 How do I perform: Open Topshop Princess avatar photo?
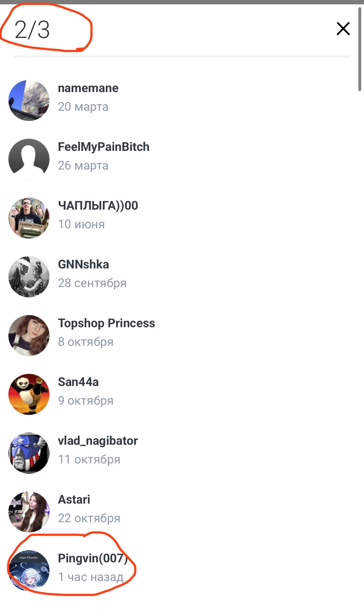pos(29,336)
